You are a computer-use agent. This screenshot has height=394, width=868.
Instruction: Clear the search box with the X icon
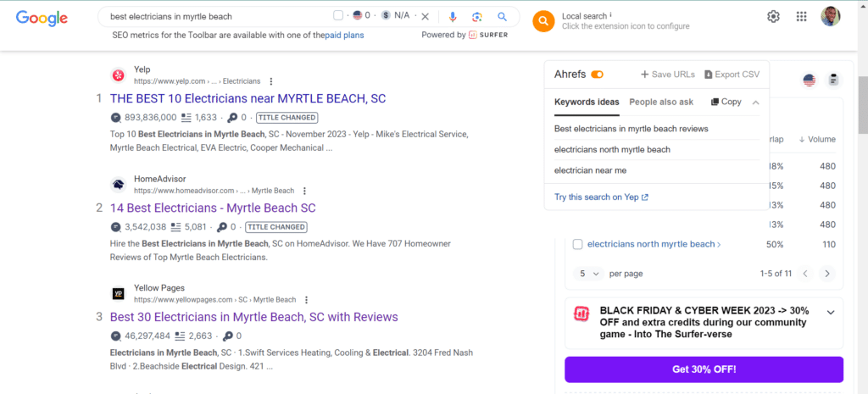(426, 16)
